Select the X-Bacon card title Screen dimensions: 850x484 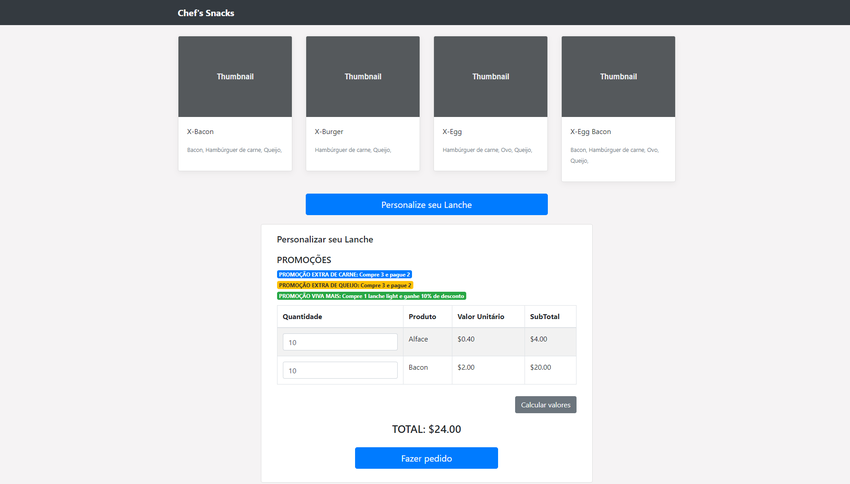200,132
